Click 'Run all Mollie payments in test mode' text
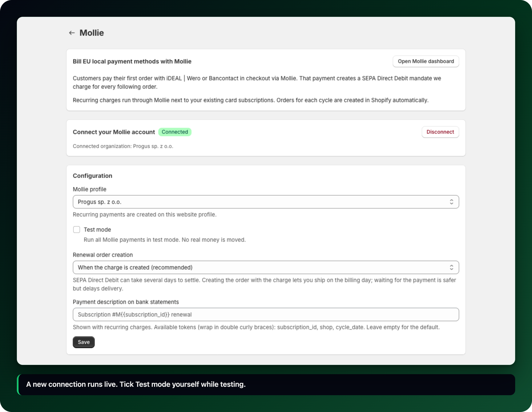Viewport: 532px width, 412px height. [x=165, y=240]
